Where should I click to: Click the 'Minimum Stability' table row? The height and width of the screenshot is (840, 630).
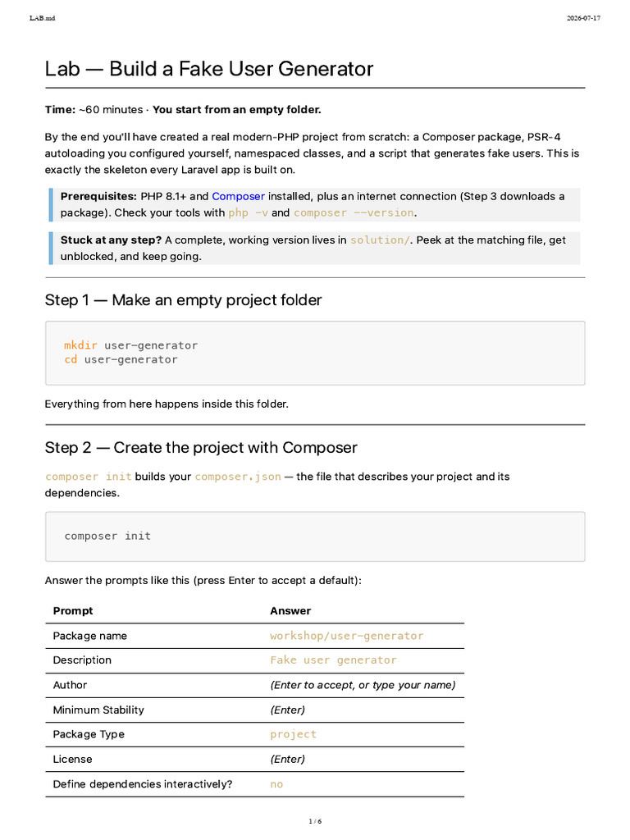pos(255,710)
